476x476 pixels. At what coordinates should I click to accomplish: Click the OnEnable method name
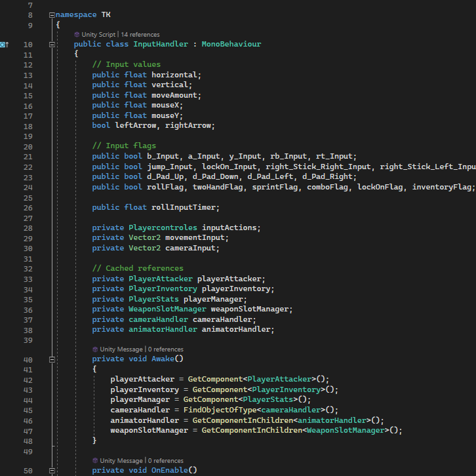click(x=170, y=470)
